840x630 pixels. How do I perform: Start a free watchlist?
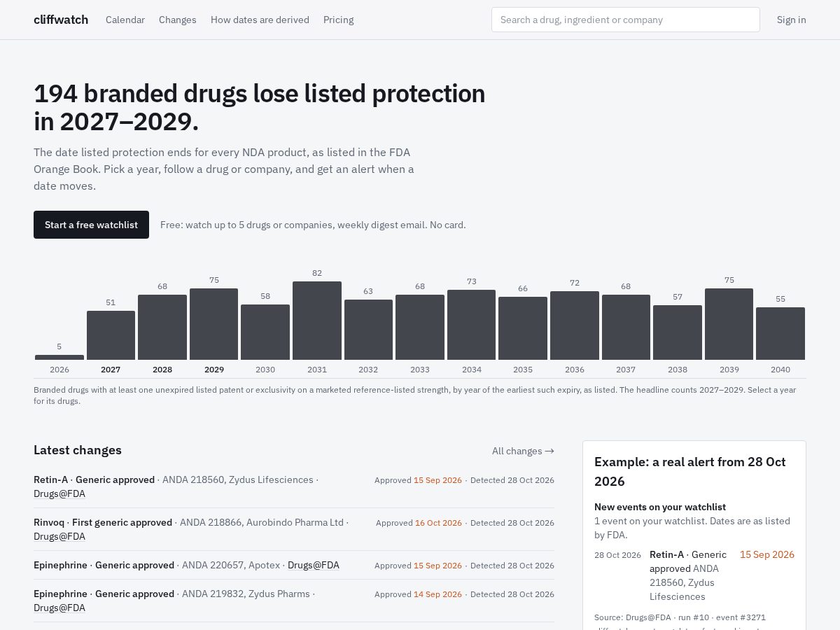91,225
